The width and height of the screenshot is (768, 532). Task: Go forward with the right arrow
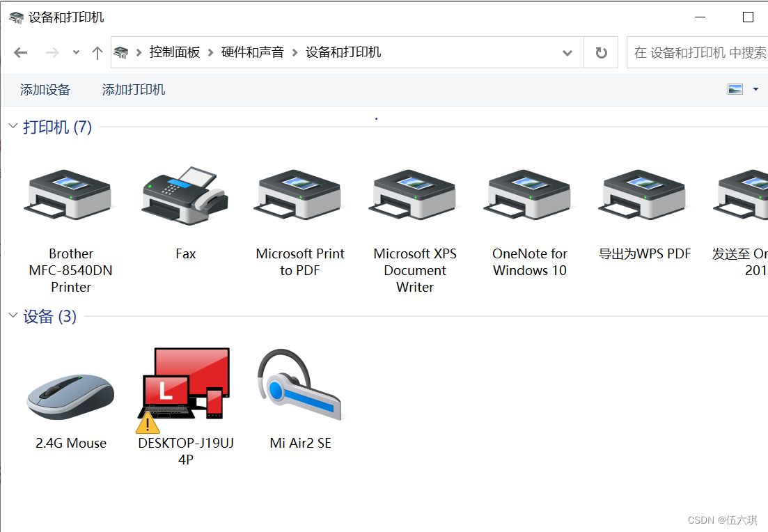point(52,52)
